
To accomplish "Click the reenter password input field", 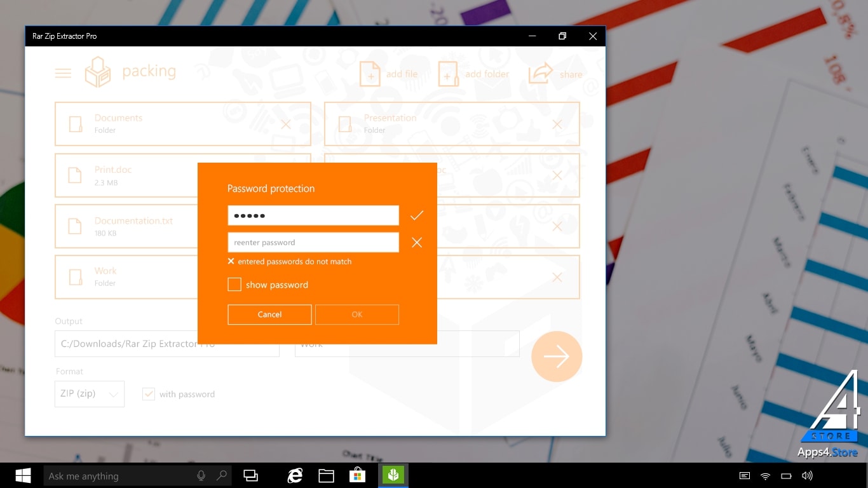I will pyautogui.click(x=313, y=242).
